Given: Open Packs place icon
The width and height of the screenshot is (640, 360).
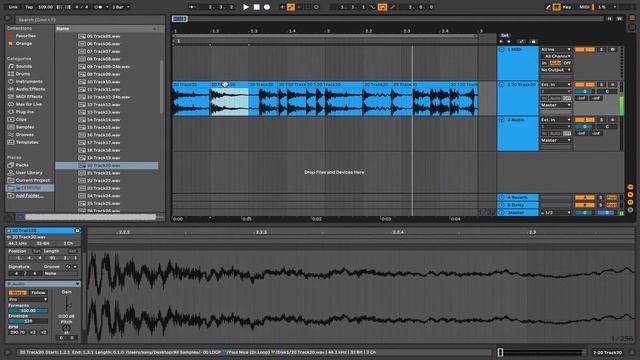Looking at the screenshot, I should [x=11, y=165].
